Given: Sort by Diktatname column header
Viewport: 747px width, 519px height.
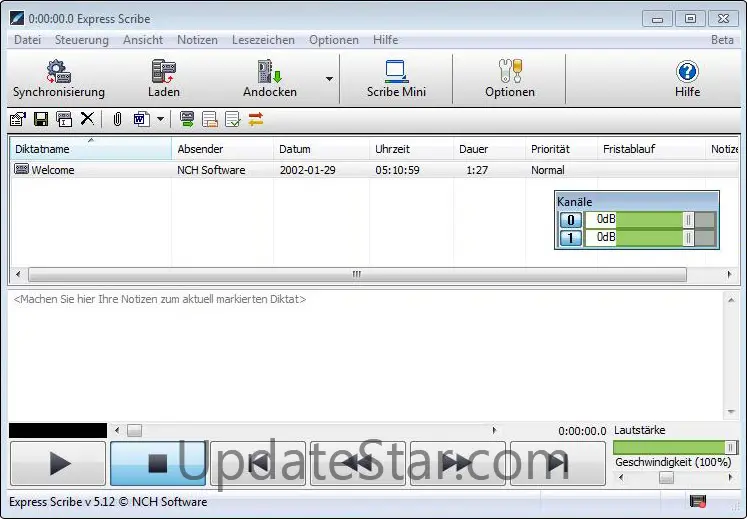Looking at the screenshot, I should click(x=91, y=149).
